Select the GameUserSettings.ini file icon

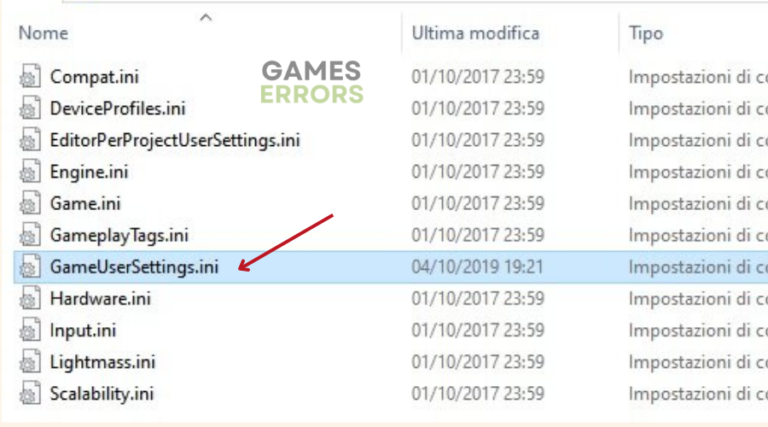click(30, 267)
